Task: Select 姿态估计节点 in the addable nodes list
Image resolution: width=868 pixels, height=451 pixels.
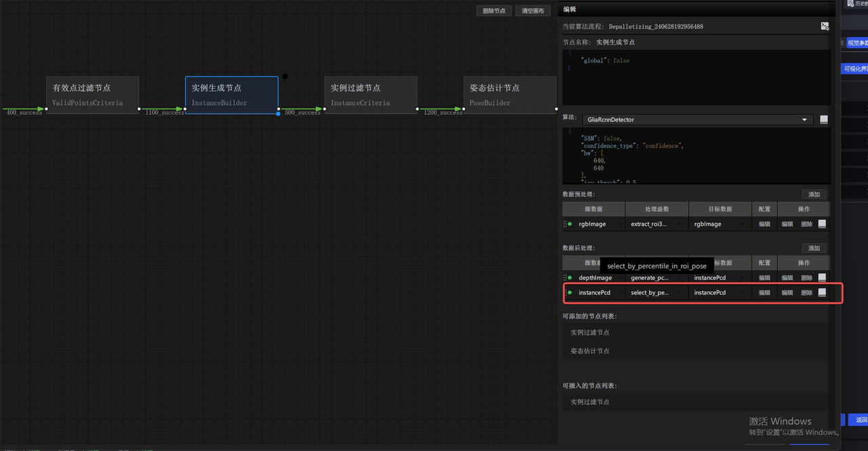Action: click(x=590, y=351)
